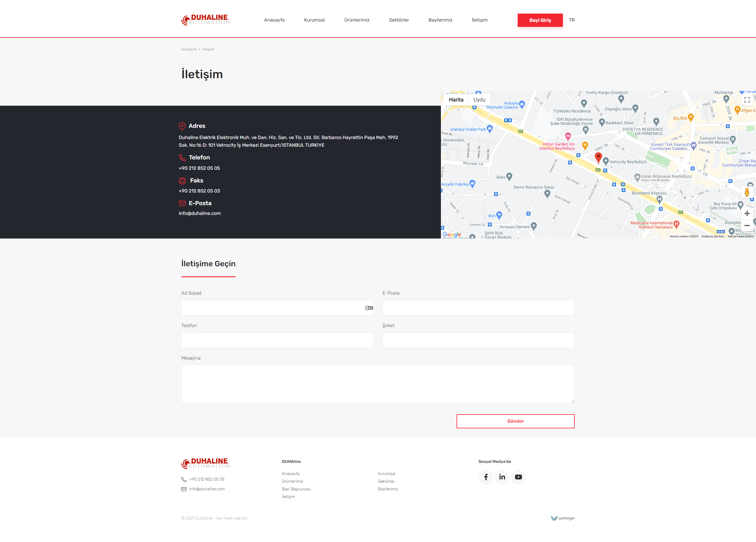Click the Duhaline logo in footer
Viewport: 756px width, 542px height.
pos(205,463)
